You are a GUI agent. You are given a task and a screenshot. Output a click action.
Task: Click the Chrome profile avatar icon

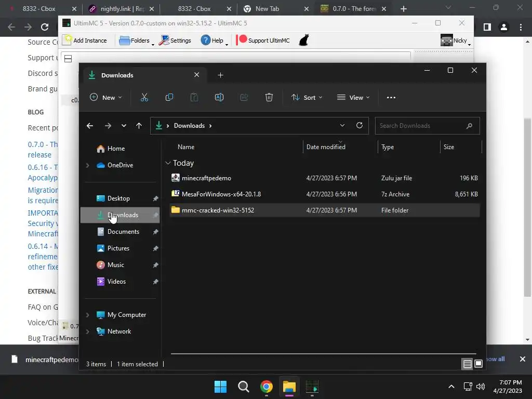click(504, 27)
